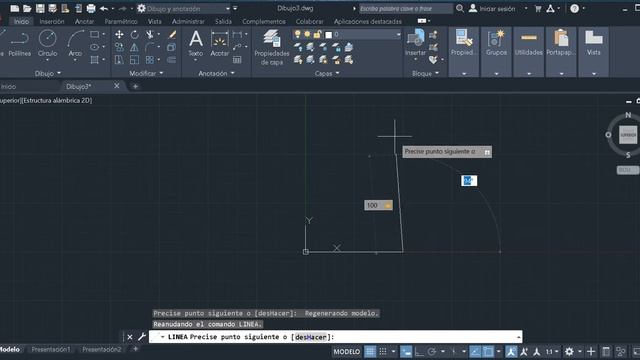Open the Grupos panel button
Viewport: 640px width, 360px height.
(x=496, y=52)
